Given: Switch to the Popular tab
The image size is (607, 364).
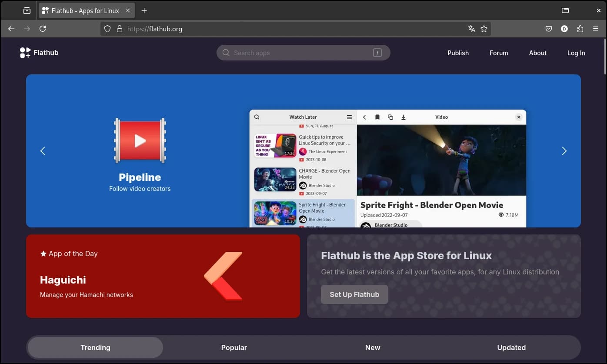Looking at the screenshot, I should click(x=234, y=347).
